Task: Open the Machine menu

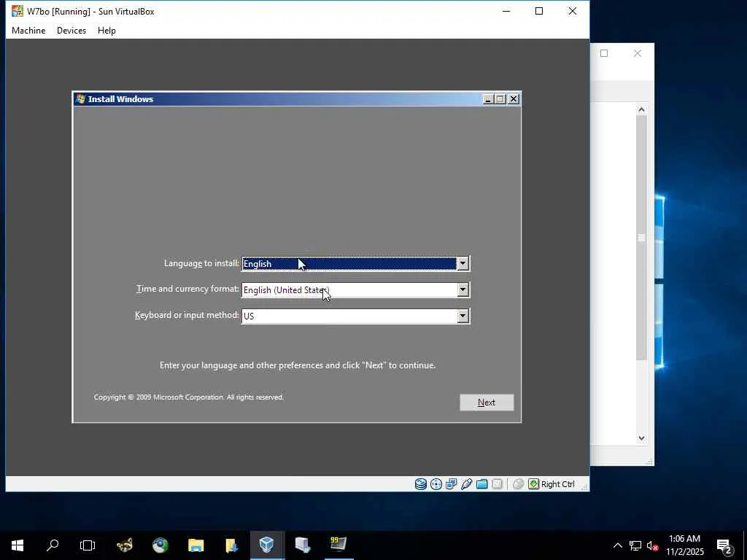Action: click(x=28, y=31)
